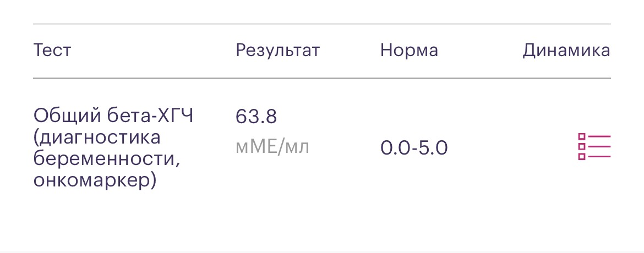The width and height of the screenshot is (644, 253).
Task: Click the middle square of the dynamics icon
Action: [x=582, y=147]
